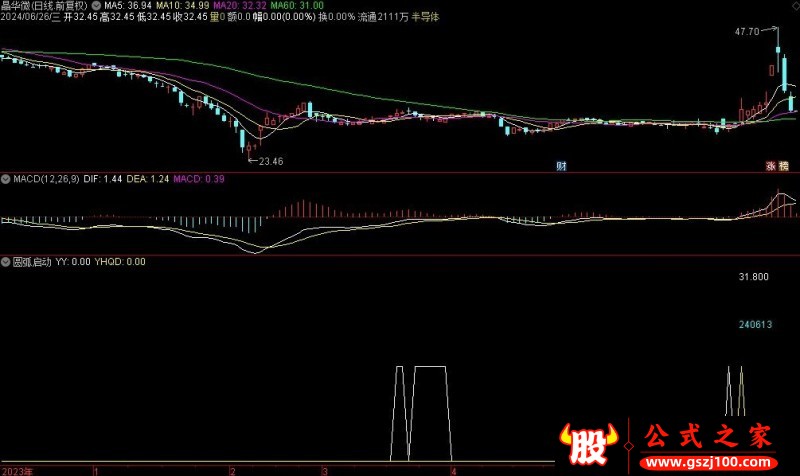800x476 pixels.
Task: Click the 财 financial marker on the chart
Action: point(561,166)
